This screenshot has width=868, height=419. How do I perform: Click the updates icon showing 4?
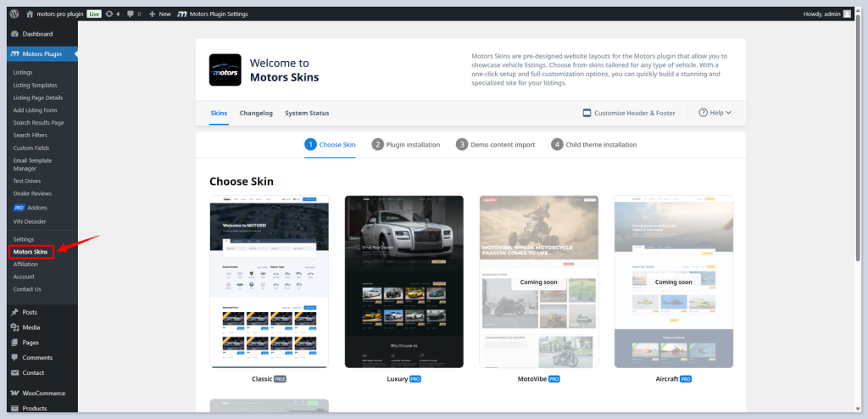point(110,14)
